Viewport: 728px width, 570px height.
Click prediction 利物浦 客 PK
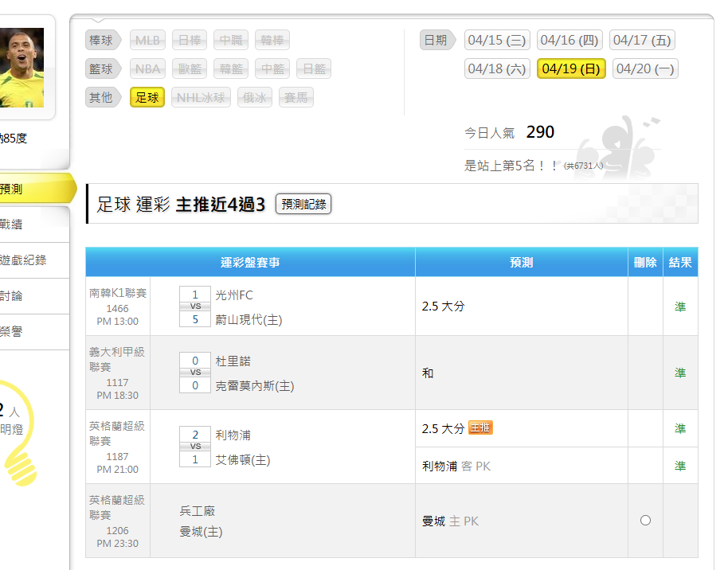(x=456, y=466)
